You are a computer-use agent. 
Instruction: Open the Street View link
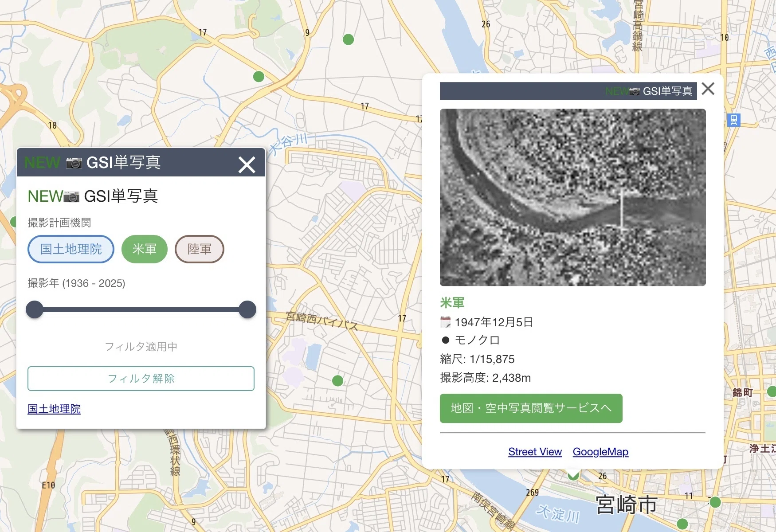[x=535, y=452]
